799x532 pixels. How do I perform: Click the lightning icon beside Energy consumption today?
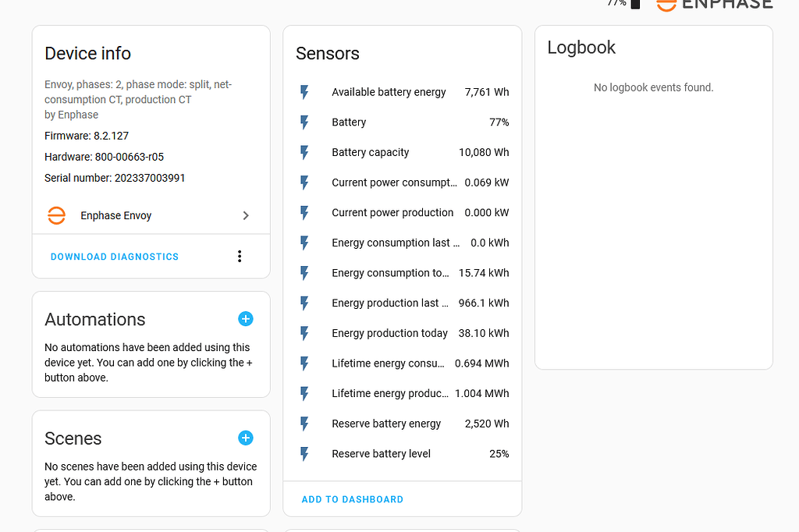click(304, 272)
